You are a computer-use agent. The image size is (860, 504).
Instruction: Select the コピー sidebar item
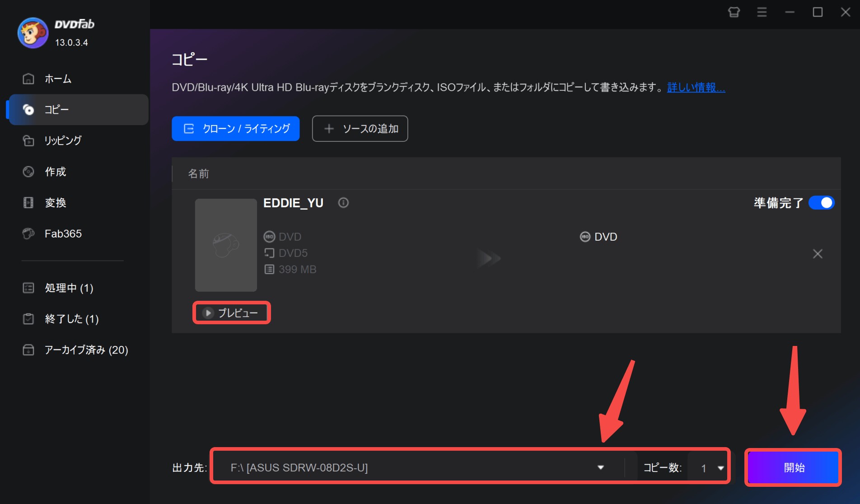click(79, 109)
